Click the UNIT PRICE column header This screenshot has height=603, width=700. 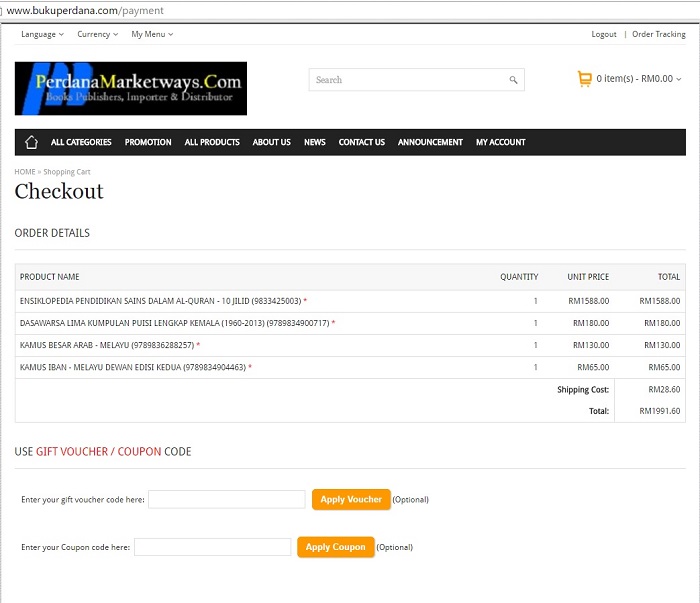(588, 277)
